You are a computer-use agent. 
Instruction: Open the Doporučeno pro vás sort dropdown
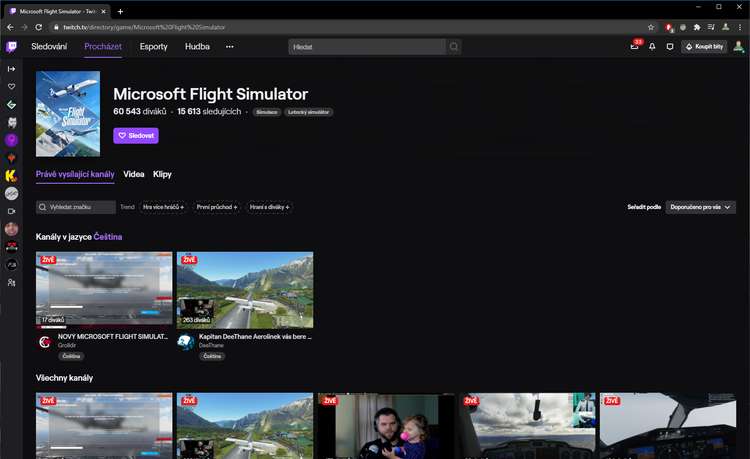[x=700, y=207]
